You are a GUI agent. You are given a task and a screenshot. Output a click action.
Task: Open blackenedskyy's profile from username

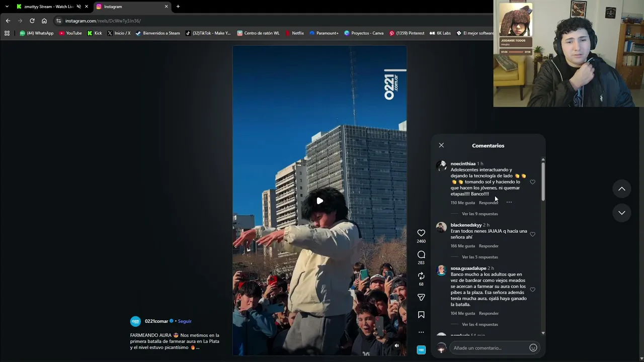[x=466, y=225]
